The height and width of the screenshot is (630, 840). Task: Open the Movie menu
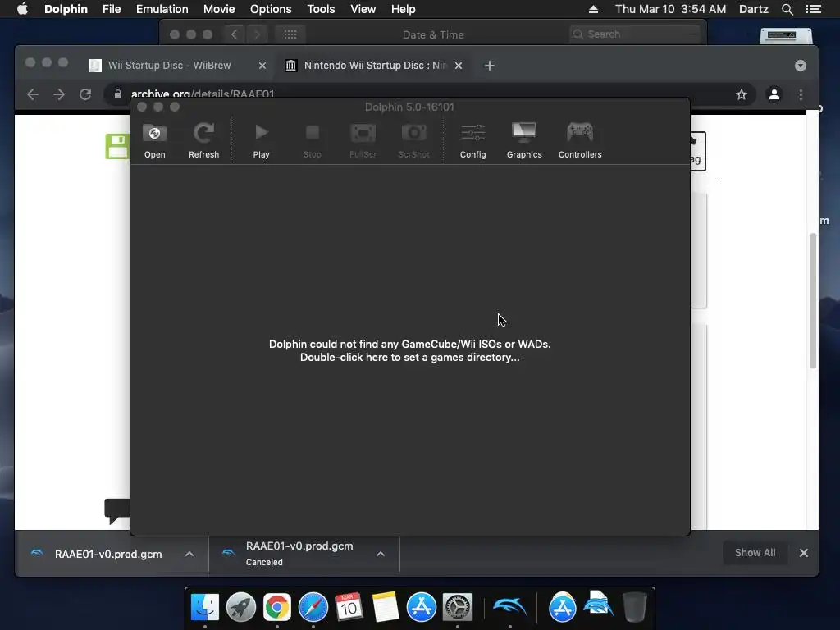tap(219, 9)
